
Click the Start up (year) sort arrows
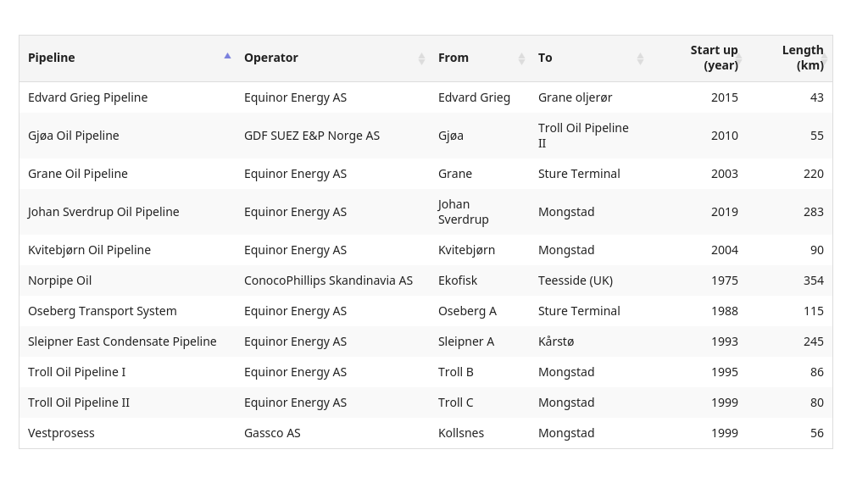(739, 58)
